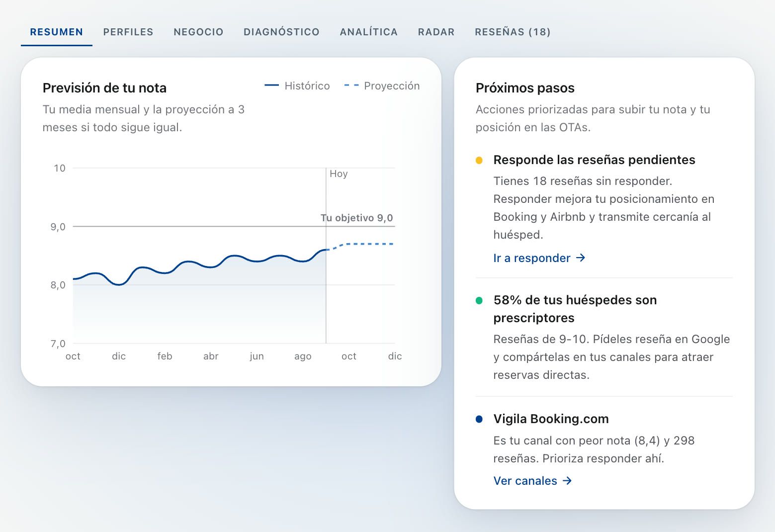Click the yellow dot by 'Responde las reseñas pendientes'
Screen dimensions: 775x532
pyautogui.click(x=479, y=160)
